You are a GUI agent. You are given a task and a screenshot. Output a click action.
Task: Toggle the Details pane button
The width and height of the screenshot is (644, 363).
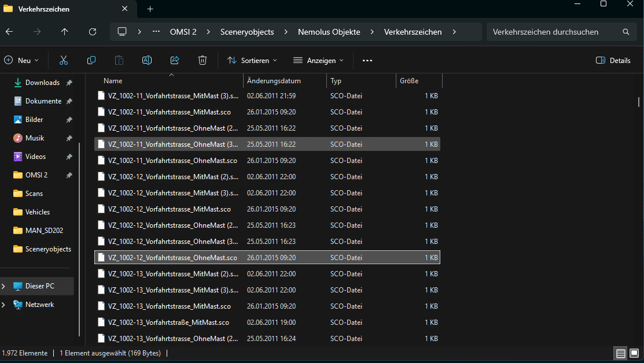(x=613, y=60)
